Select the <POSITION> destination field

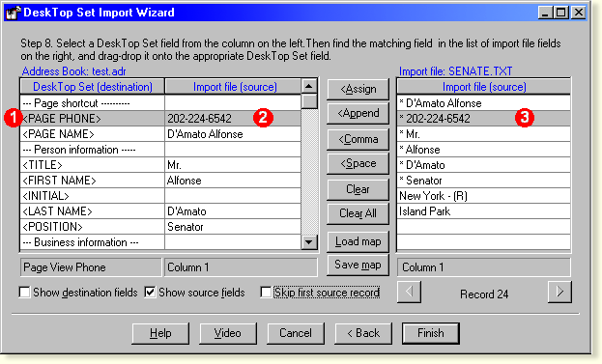click(92, 227)
